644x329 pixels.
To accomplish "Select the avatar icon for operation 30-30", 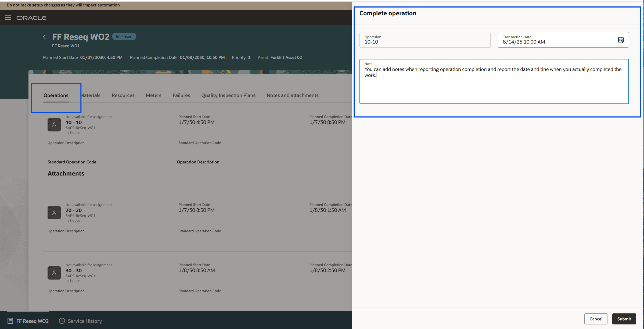I will click(54, 273).
